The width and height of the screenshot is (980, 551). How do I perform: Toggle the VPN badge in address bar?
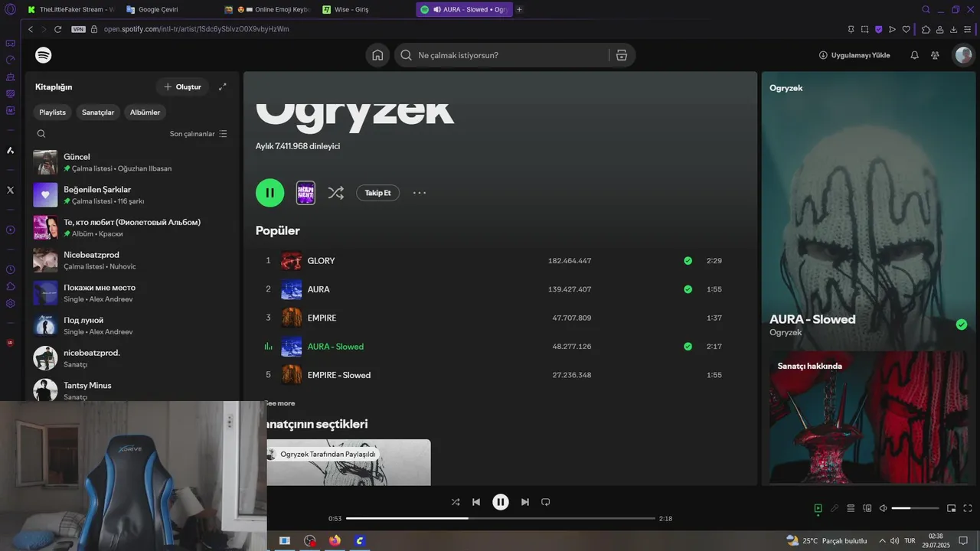click(78, 29)
